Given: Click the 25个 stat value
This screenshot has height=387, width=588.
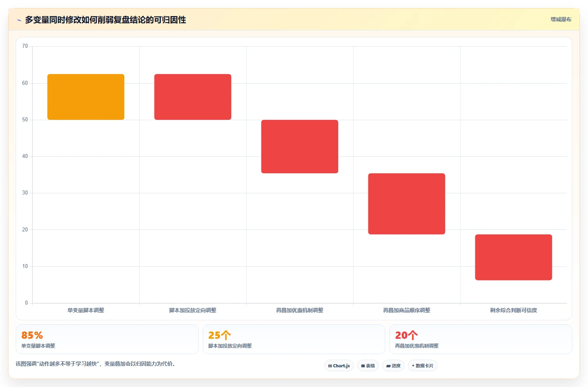Looking at the screenshot, I should (220, 335).
